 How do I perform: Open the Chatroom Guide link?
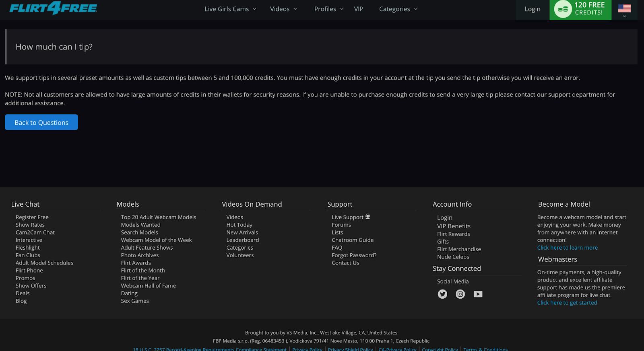pos(353,240)
